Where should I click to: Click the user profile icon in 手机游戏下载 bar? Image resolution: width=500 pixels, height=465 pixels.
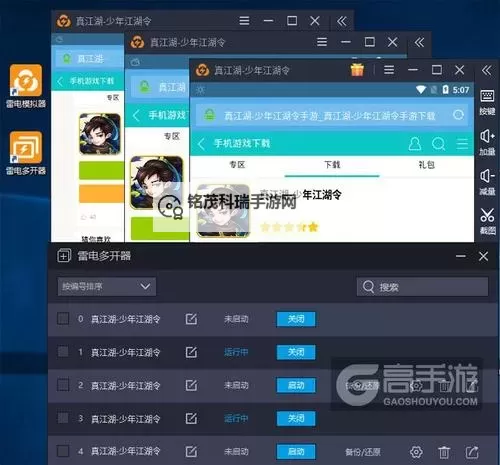(415, 144)
